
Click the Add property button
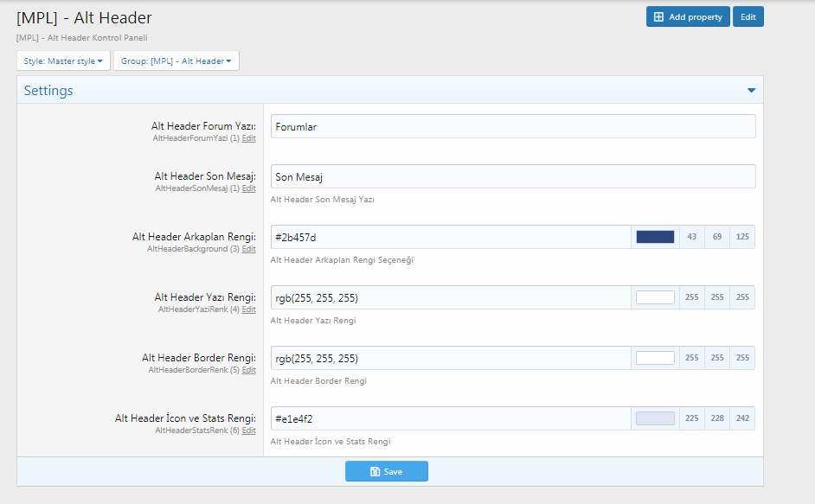687,17
